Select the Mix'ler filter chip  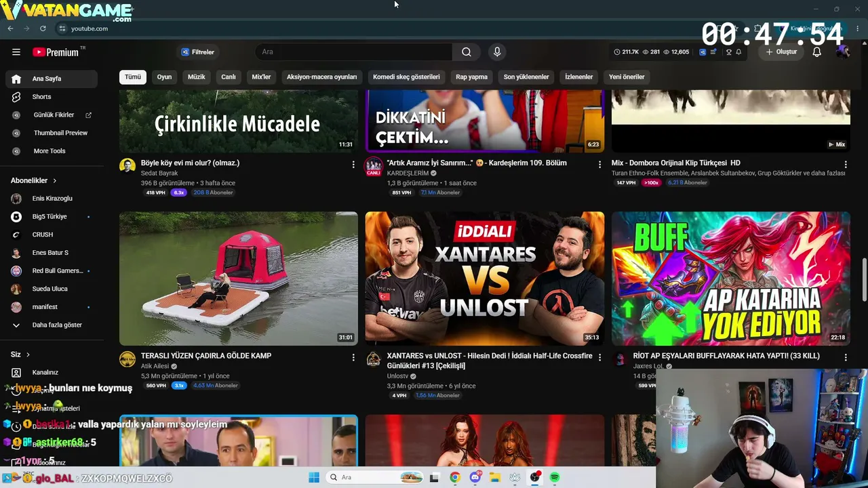(x=261, y=77)
